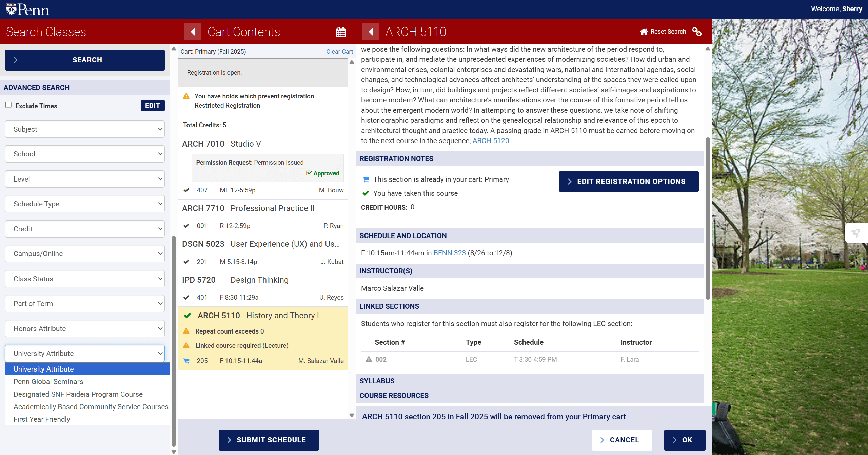Screen dimensions: 868x455
Task: Open the Subject dropdown
Action: (85, 129)
